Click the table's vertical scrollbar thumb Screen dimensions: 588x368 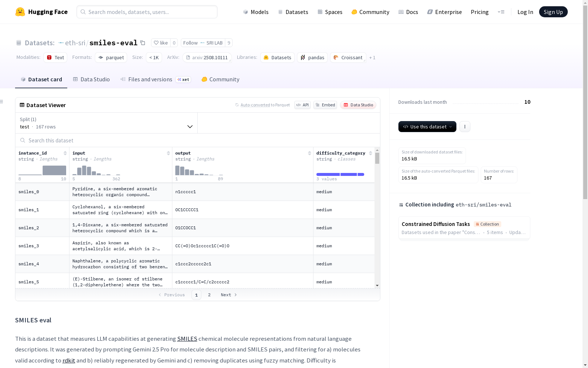377,158
